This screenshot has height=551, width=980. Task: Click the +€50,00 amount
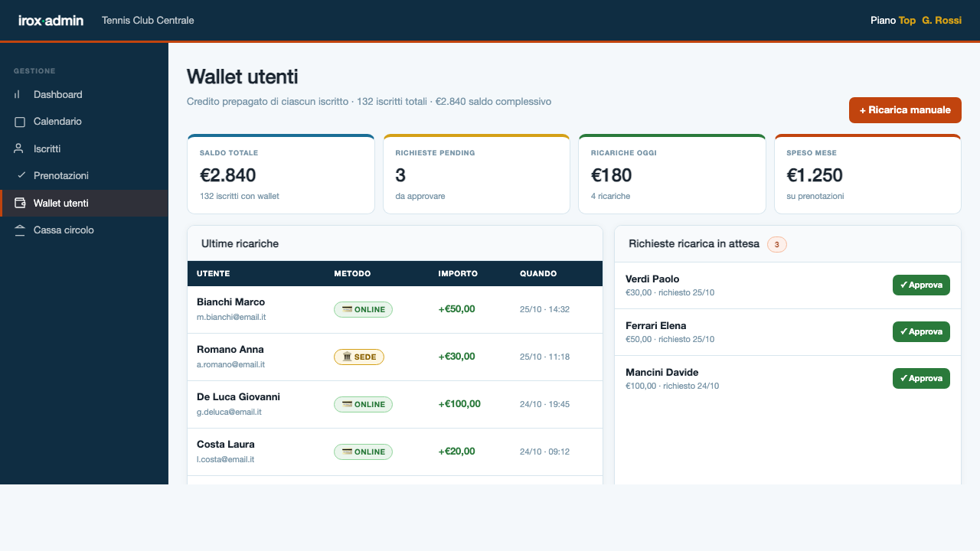pos(456,309)
